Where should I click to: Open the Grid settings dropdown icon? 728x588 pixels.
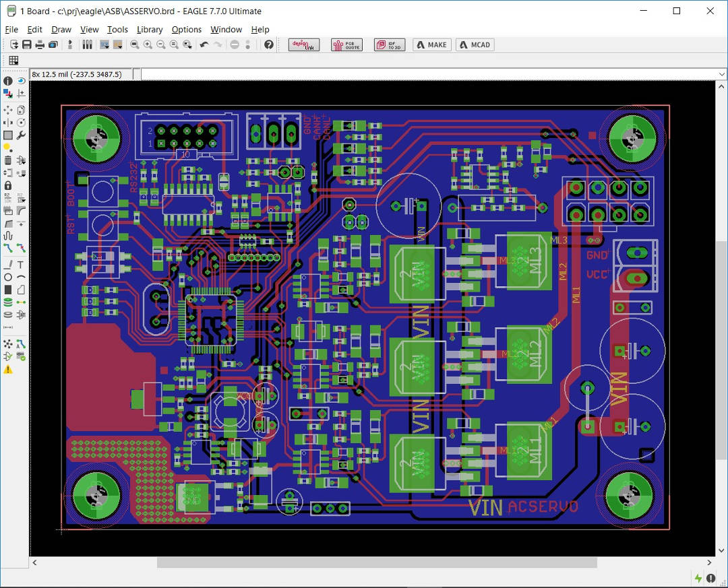coord(13,61)
